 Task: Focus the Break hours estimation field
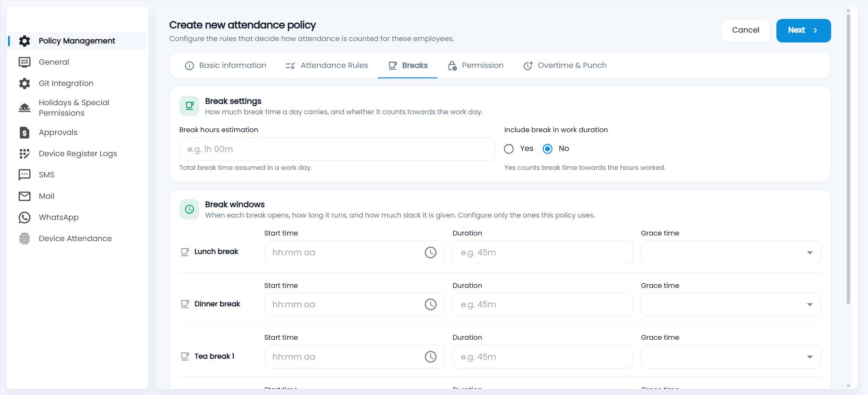tap(337, 149)
